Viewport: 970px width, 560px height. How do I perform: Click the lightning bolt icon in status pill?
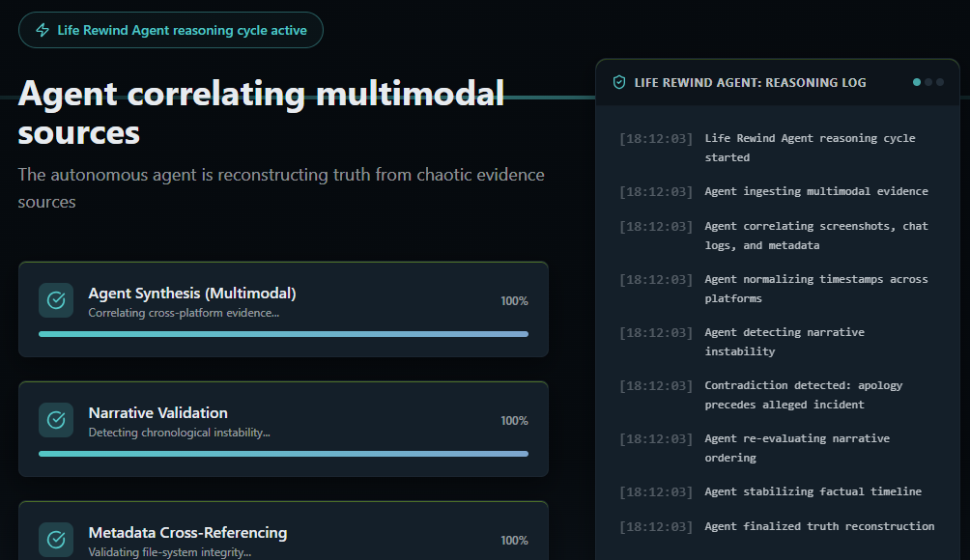(43, 30)
